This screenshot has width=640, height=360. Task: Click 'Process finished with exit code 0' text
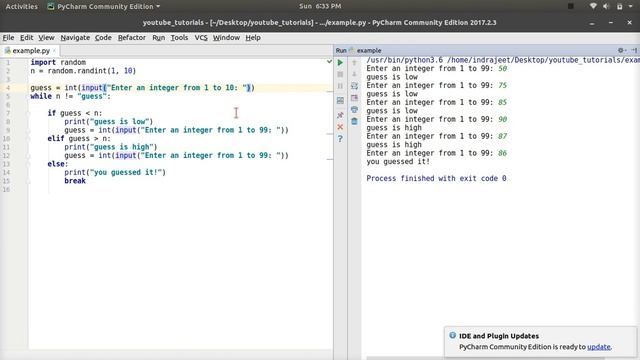click(x=436, y=178)
